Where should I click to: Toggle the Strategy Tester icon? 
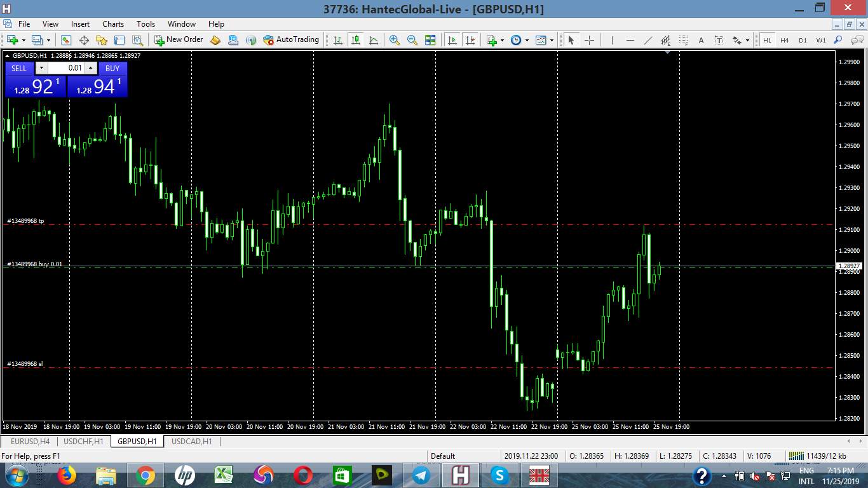pyautogui.click(x=137, y=40)
